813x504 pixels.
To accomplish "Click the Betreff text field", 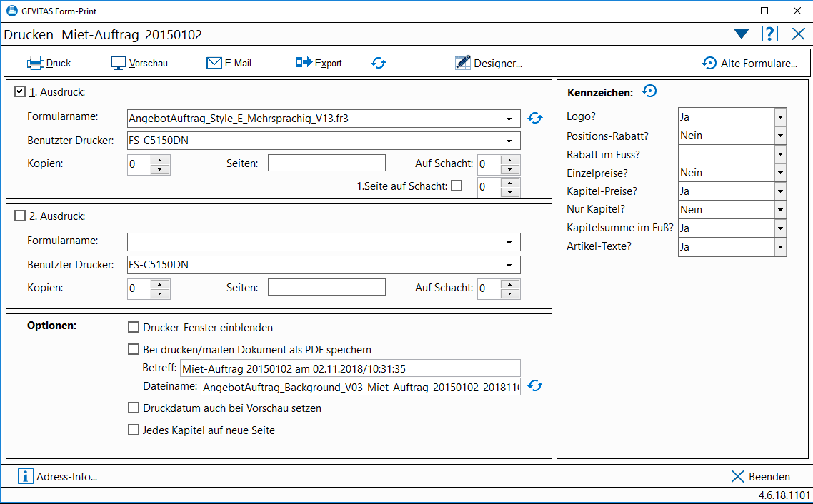I will pyautogui.click(x=350, y=368).
